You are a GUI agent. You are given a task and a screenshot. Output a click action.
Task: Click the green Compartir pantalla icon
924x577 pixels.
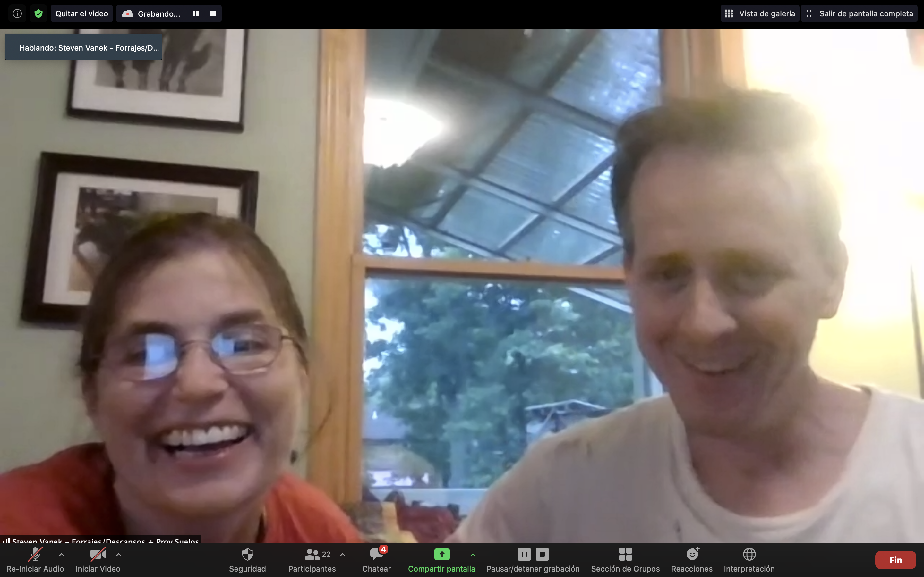click(441, 554)
